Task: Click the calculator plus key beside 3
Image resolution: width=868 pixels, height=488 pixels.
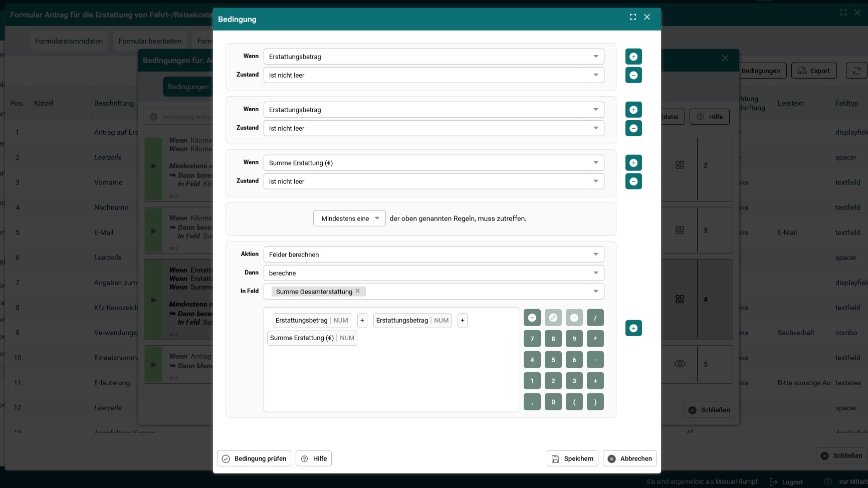Action: pyautogui.click(x=595, y=381)
